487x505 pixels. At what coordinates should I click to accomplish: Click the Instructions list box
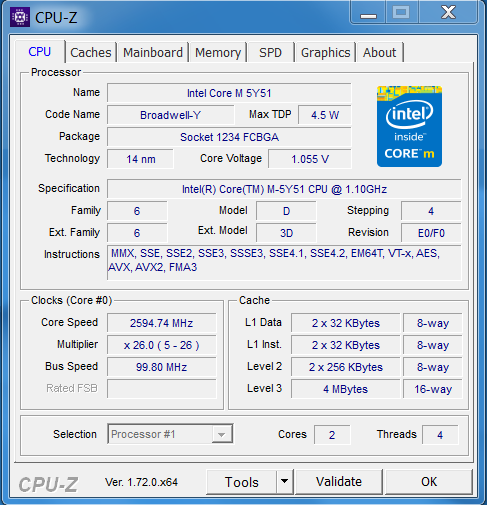pos(284,263)
